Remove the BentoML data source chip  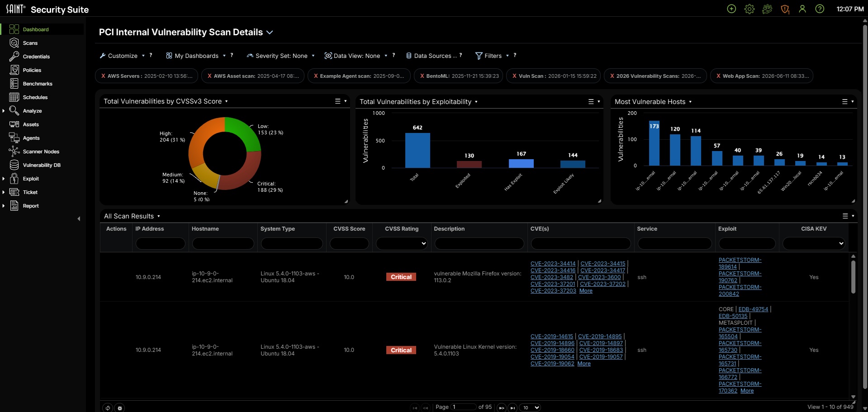pos(422,76)
